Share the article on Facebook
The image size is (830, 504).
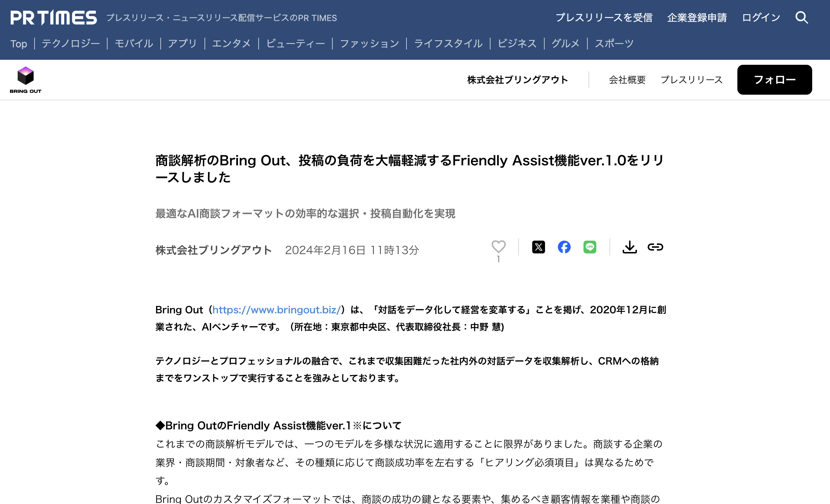click(564, 247)
